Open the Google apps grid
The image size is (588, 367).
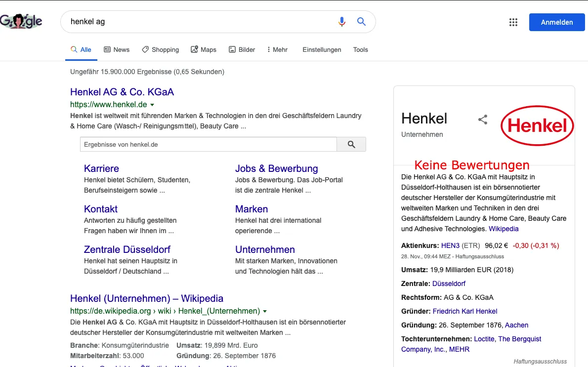click(513, 22)
